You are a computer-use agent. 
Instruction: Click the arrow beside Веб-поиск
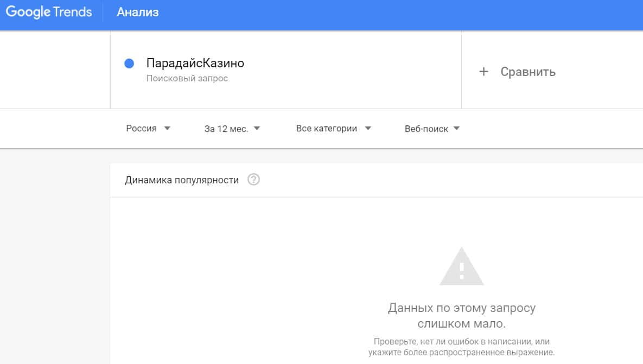tap(456, 129)
